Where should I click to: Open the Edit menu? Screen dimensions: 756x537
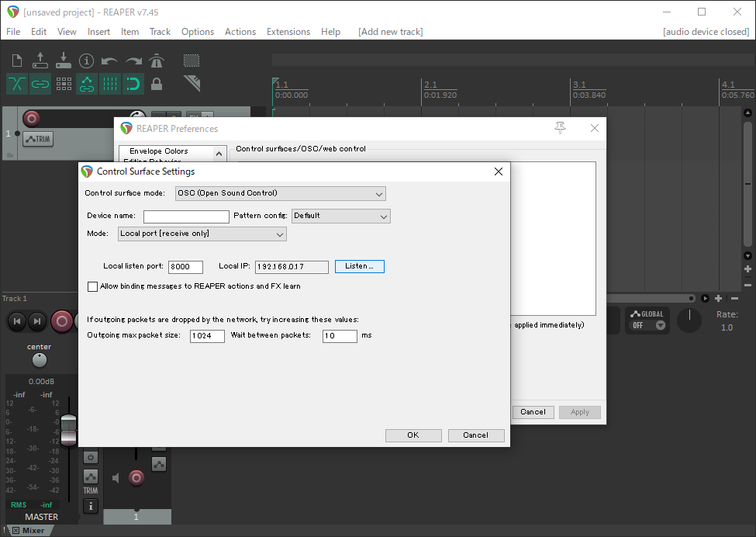39,32
